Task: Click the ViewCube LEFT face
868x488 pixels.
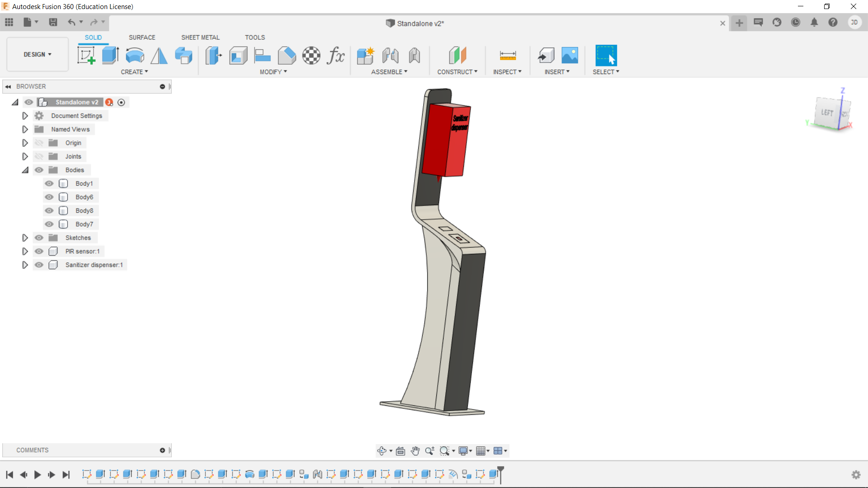Action: (827, 113)
